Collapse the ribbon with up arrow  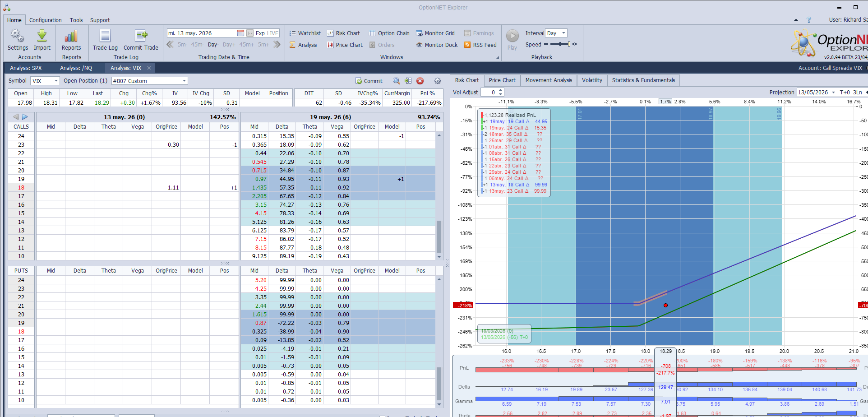click(x=796, y=20)
